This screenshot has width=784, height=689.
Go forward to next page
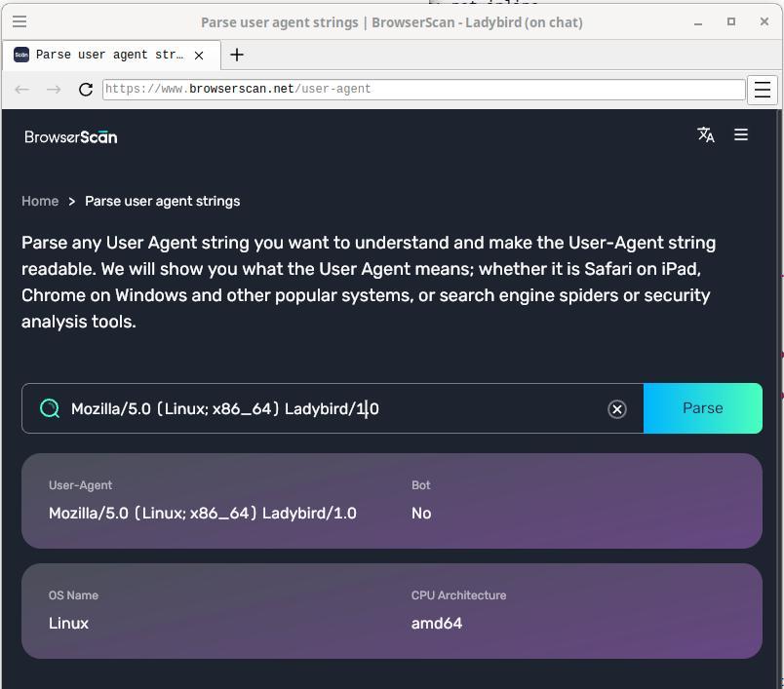(54, 90)
